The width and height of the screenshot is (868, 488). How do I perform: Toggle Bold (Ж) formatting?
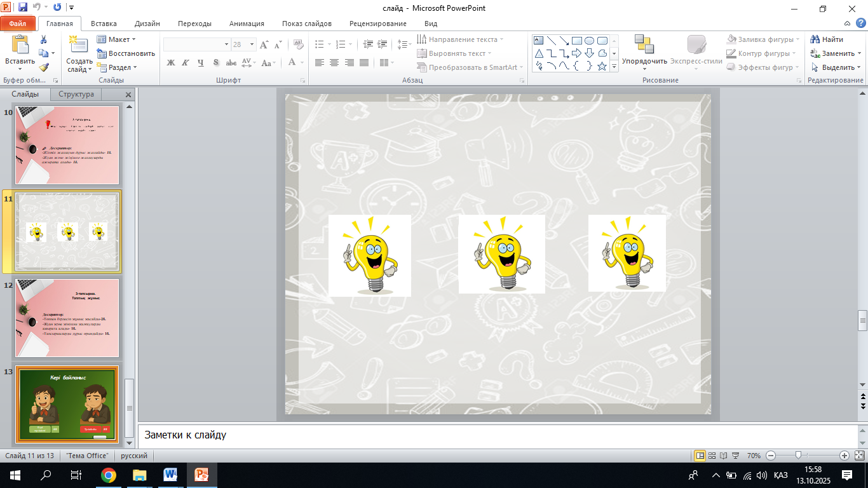point(170,62)
